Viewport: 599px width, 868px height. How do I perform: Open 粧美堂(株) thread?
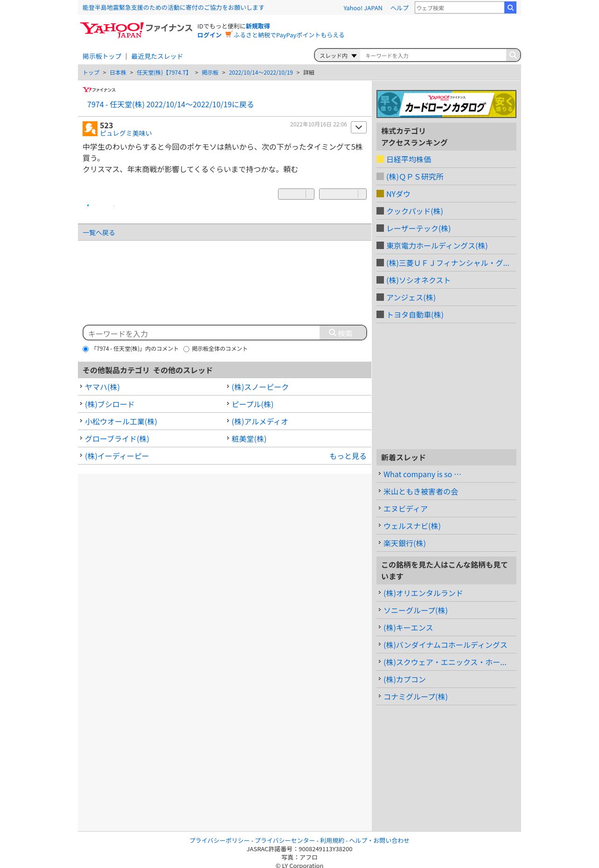pyautogui.click(x=249, y=439)
